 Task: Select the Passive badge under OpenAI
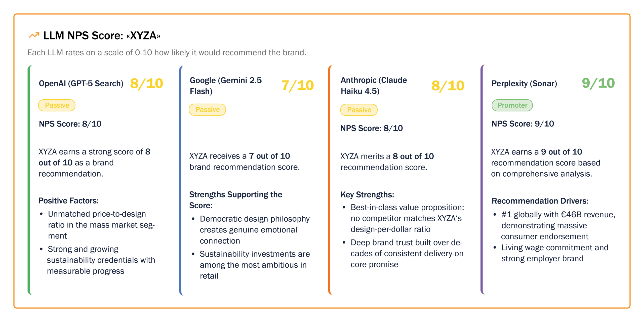[x=57, y=105]
